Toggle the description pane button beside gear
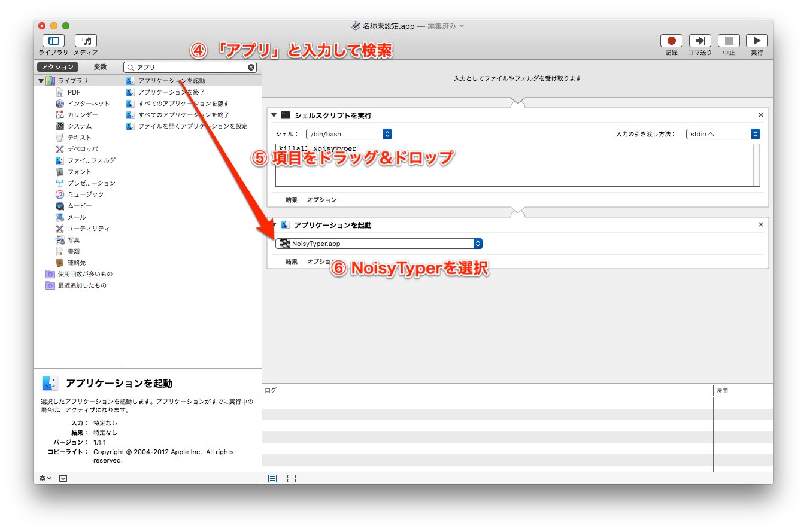The height and width of the screenshot is (532, 807). (63, 478)
